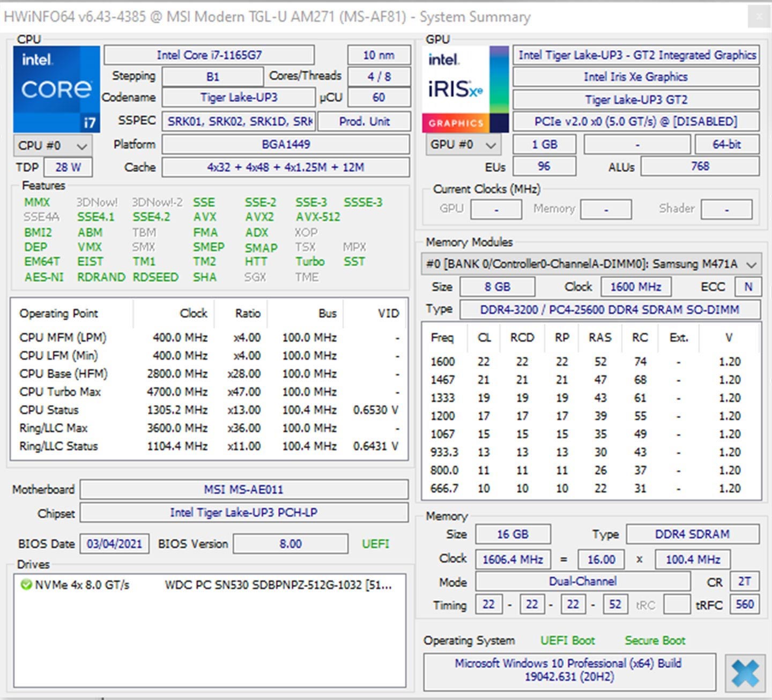Click the DDR4-3200 memory type field

pos(610,310)
